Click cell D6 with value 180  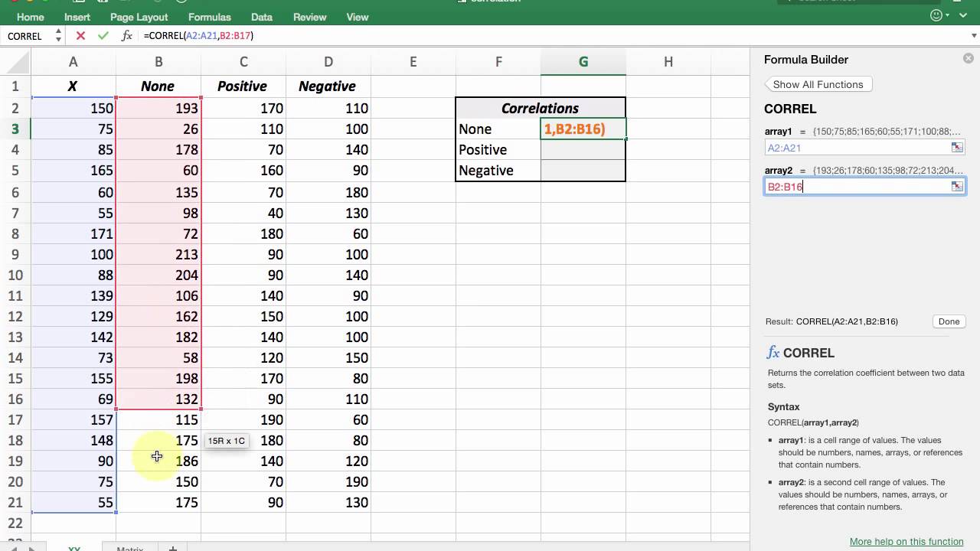328,192
